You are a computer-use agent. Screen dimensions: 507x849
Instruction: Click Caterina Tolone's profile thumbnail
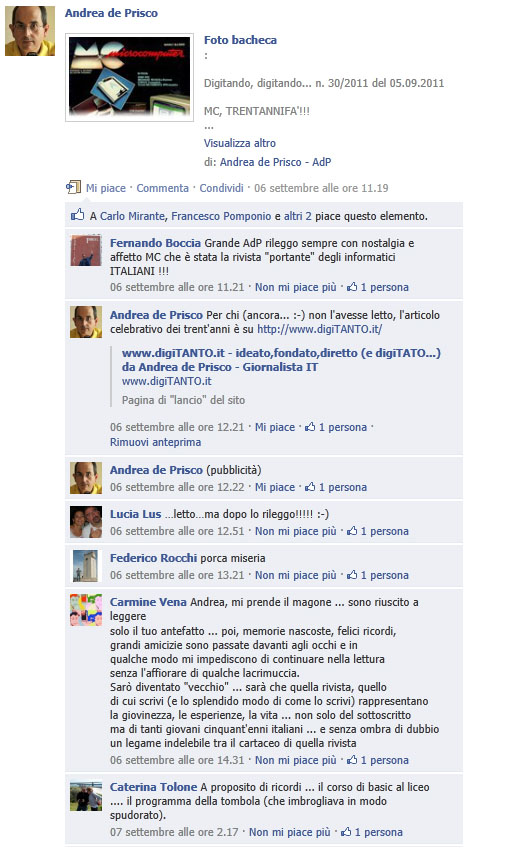(x=86, y=794)
